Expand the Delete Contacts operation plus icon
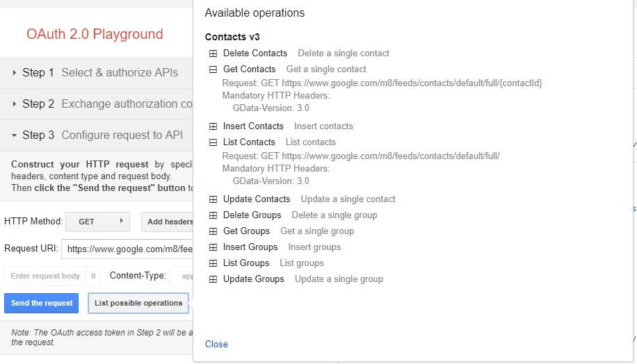The image size is (637, 364). 213,53
